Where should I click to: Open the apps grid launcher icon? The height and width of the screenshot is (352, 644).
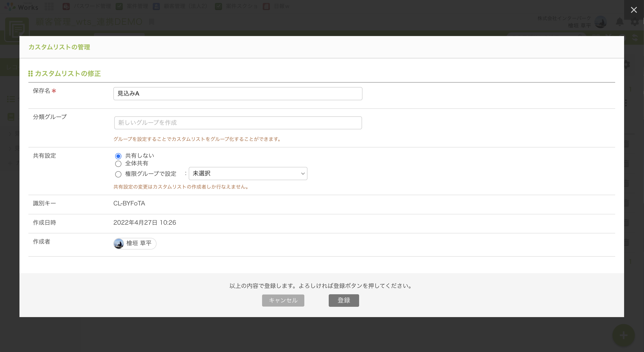(x=49, y=6)
